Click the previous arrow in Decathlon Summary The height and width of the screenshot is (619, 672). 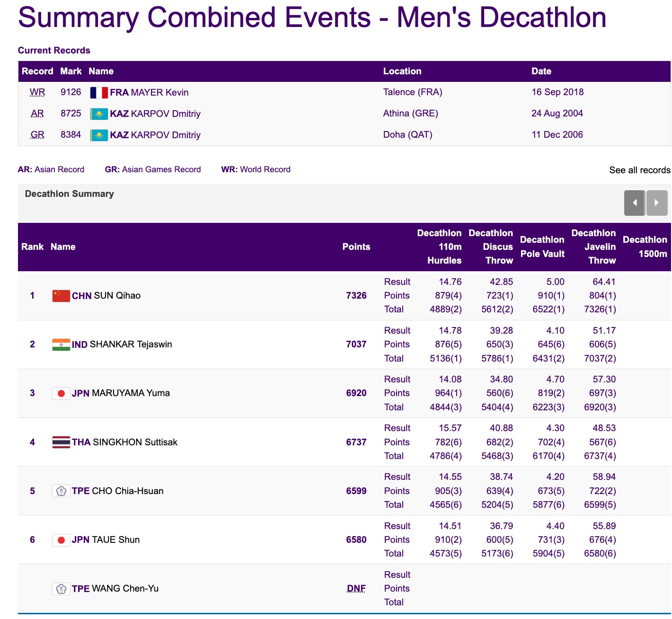pyautogui.click(x=634, y=203)
